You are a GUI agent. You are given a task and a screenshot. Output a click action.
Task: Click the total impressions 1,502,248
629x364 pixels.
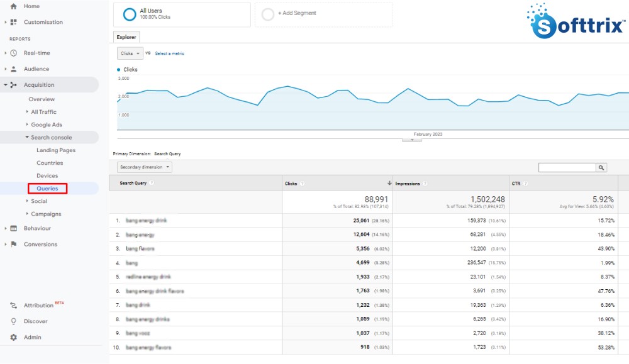pyautogui.click(x=488, y=199)
